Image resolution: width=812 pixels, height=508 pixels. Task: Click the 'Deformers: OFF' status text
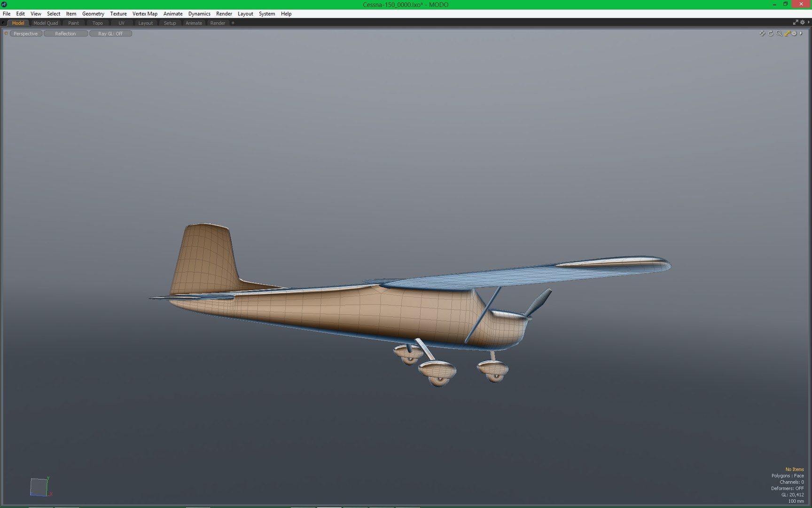tap(788, 488)
